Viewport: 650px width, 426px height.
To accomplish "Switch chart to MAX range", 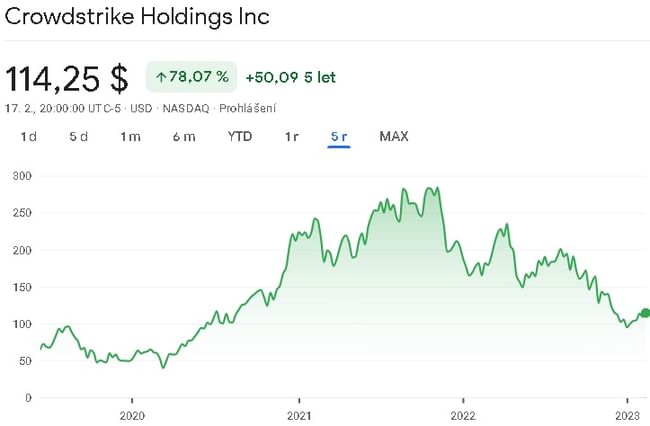I will coord(394,137).
